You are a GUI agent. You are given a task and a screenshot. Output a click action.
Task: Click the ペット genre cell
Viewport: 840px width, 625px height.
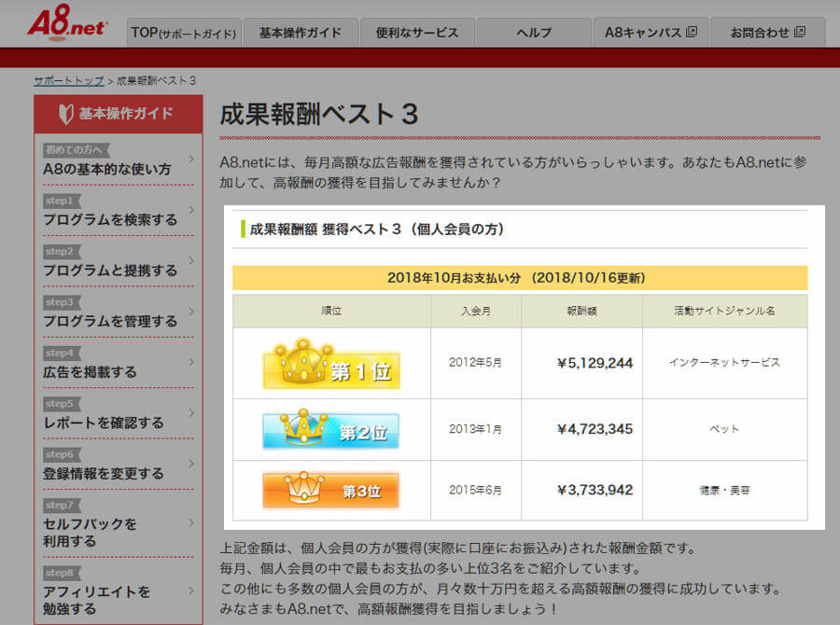[x=725, y=429]
